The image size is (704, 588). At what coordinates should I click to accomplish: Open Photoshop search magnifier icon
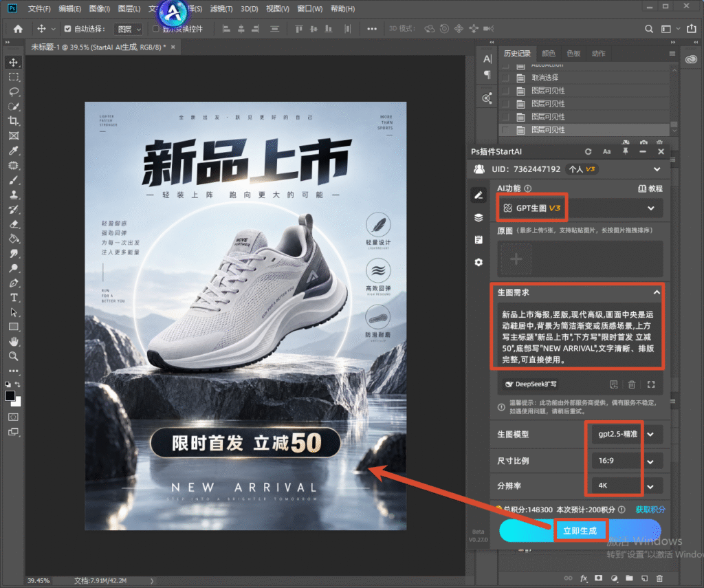[649, 29]
